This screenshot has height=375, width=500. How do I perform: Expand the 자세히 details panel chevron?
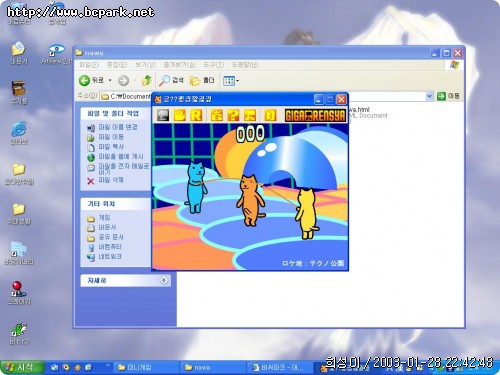point(164,280)
